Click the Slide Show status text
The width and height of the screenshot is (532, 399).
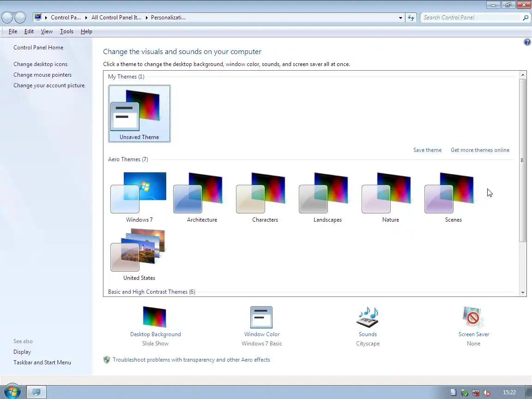(155, 344)
